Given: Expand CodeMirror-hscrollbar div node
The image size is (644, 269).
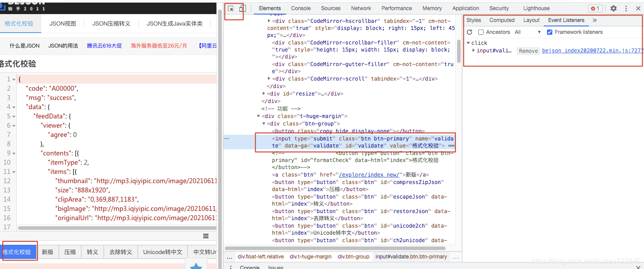Looking at the screenshot, I should (x=269, y=21).
